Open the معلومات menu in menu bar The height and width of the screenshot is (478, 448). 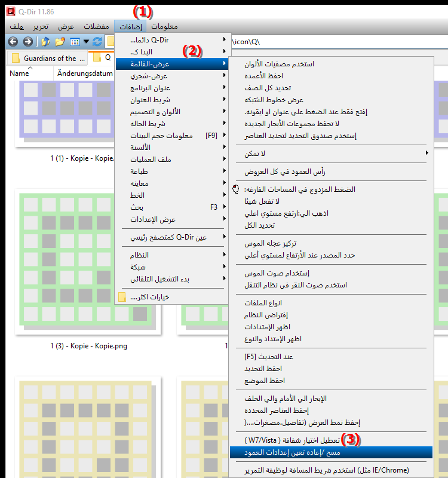click(164, 27)
